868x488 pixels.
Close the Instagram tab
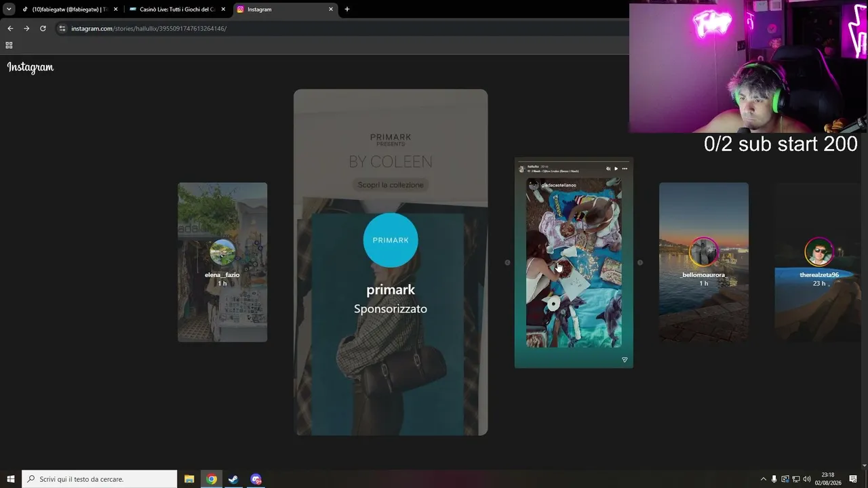click(x=331, y=9)
